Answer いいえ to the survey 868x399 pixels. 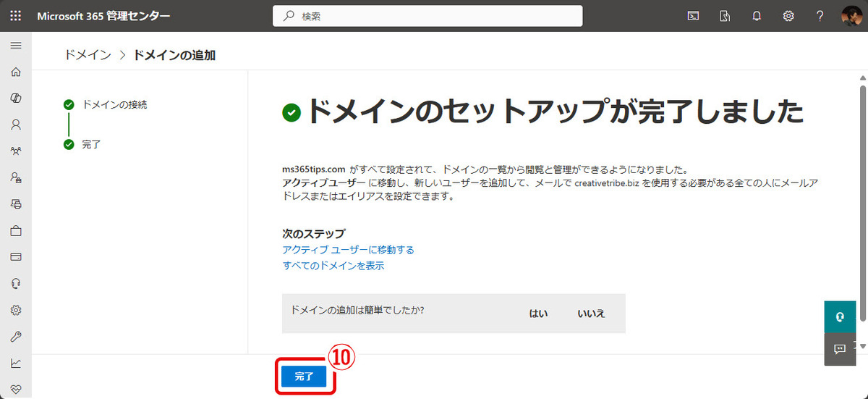(x=591, y=314)
